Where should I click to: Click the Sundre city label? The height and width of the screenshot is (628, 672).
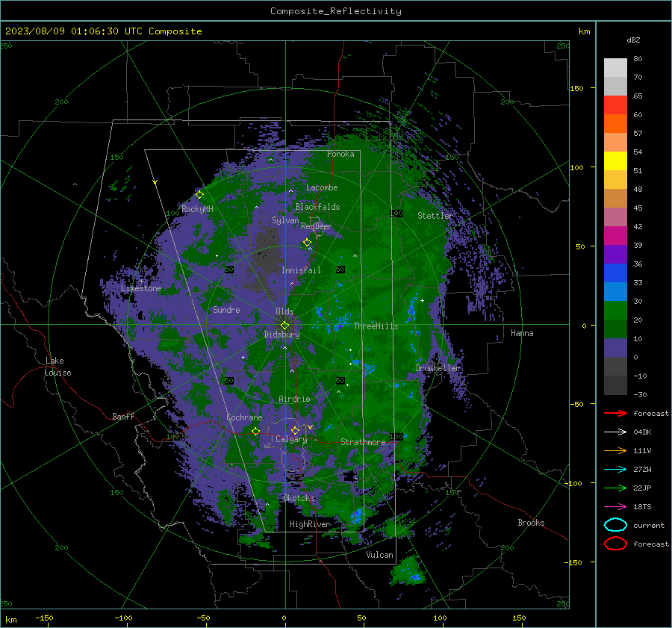[226, 310]
